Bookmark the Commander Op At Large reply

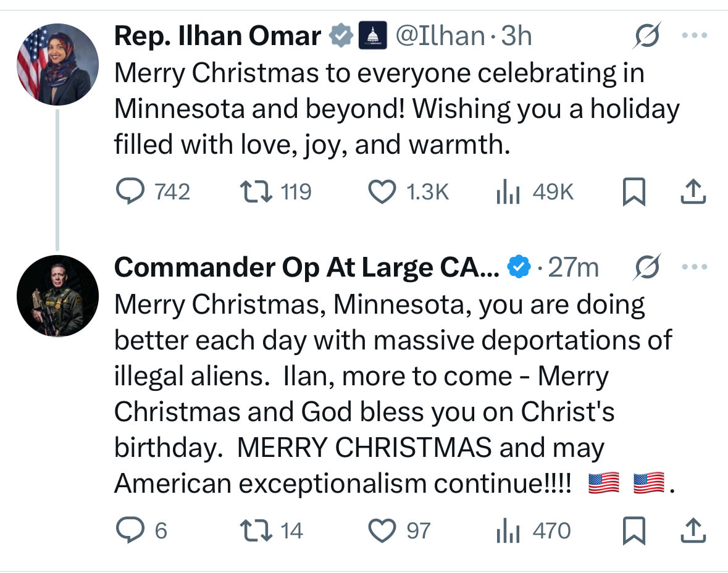click(x=634, y=531)
